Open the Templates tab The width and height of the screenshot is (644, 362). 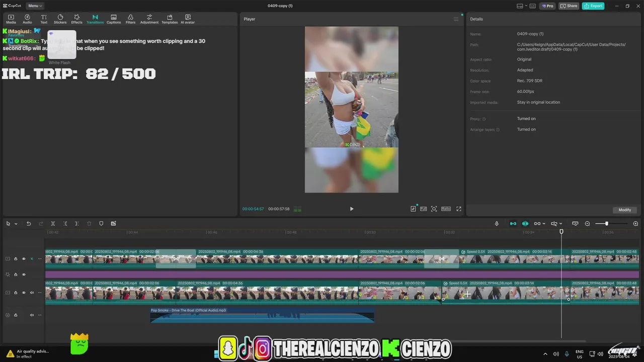click(x=170, y=19)
